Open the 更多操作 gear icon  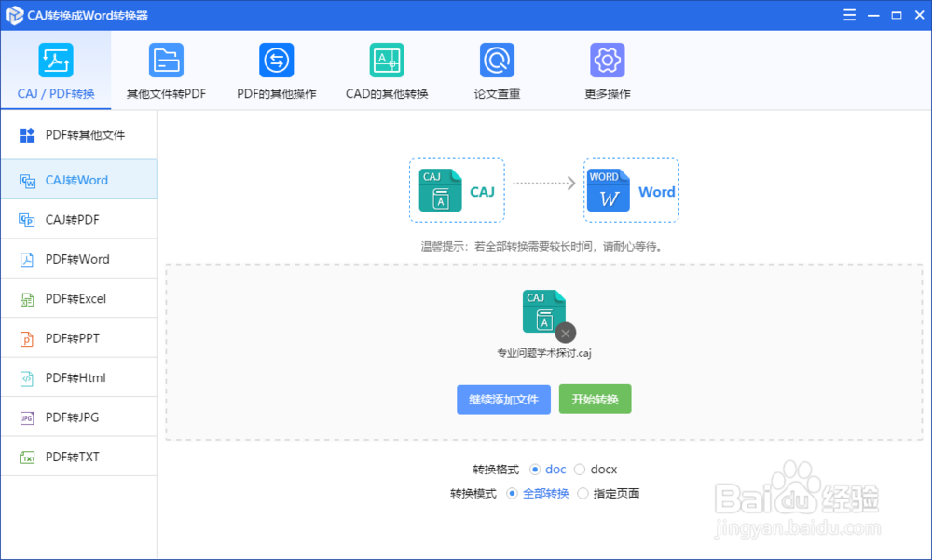(608, 70)
